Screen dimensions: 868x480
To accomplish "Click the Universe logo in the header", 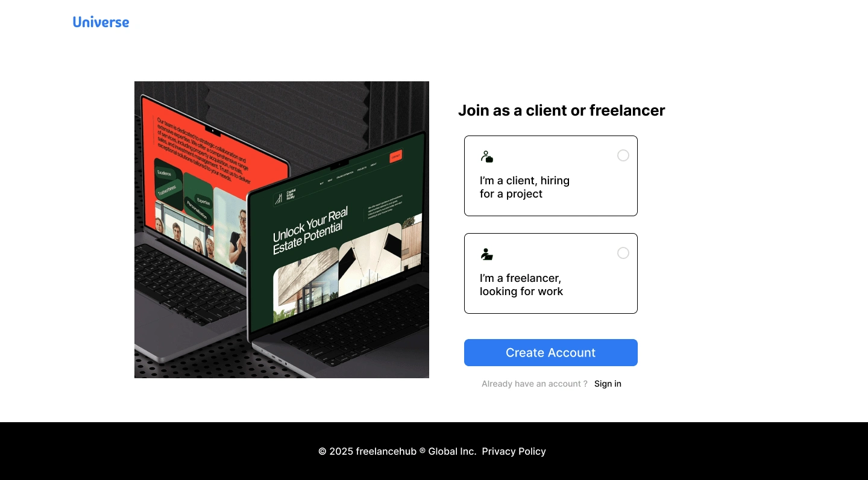I will click(101, 22).
